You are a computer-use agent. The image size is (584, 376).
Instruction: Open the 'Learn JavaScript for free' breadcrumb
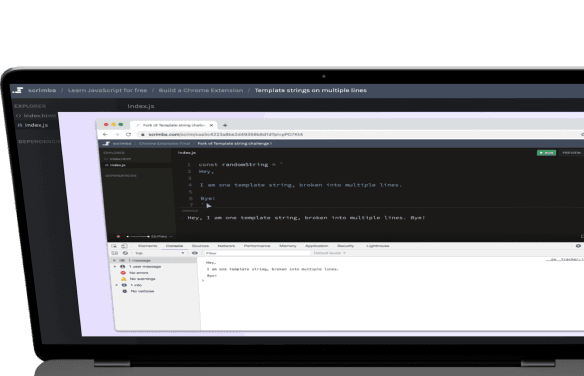point(107,90)
